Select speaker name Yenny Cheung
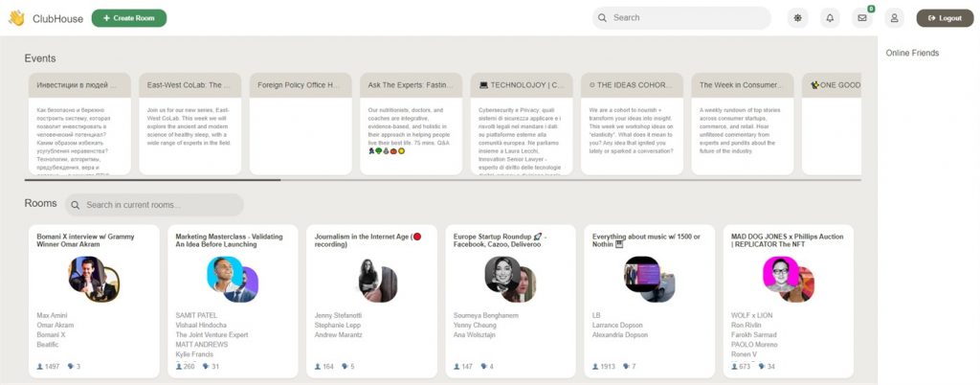 477,325
